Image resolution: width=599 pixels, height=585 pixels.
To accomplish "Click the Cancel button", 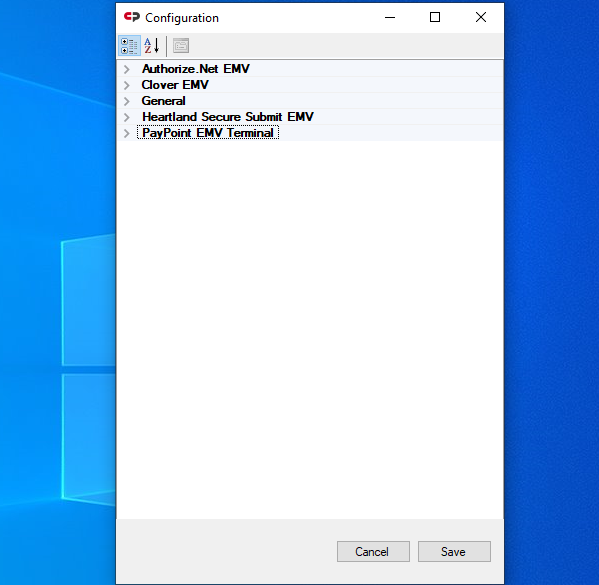I will point(373,551).
